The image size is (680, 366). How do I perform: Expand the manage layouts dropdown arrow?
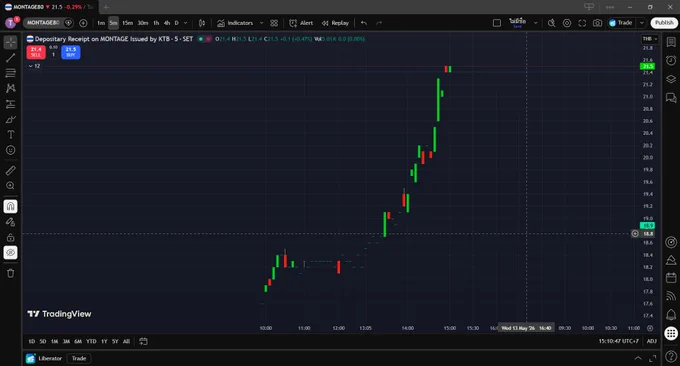coord(536,23)
